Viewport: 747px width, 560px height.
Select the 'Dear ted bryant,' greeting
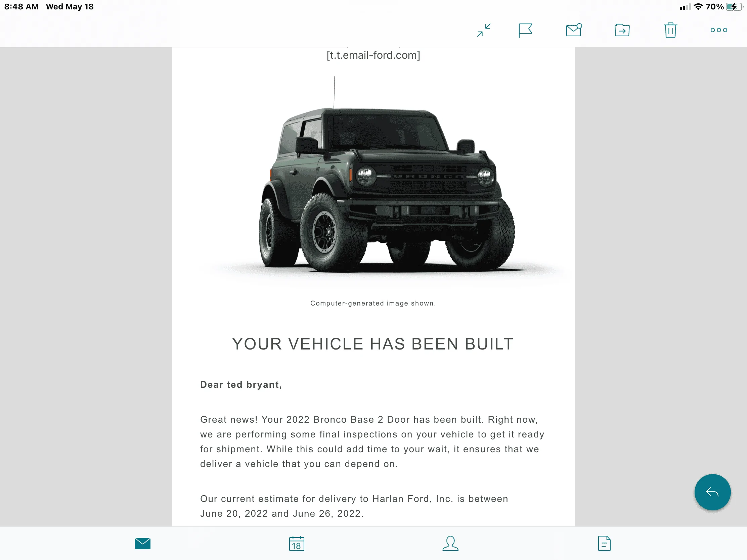tap(241, 385)
